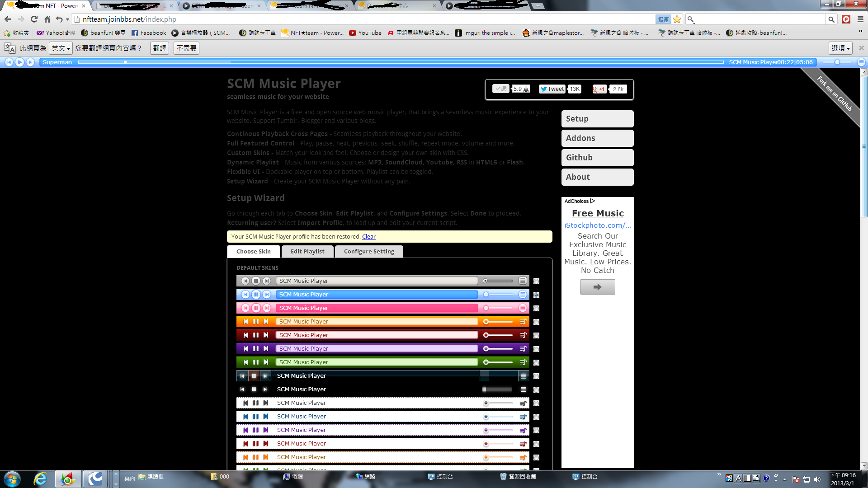
Task: Open Chrome menu icon at toolbar right
Action: coord(860,19)
